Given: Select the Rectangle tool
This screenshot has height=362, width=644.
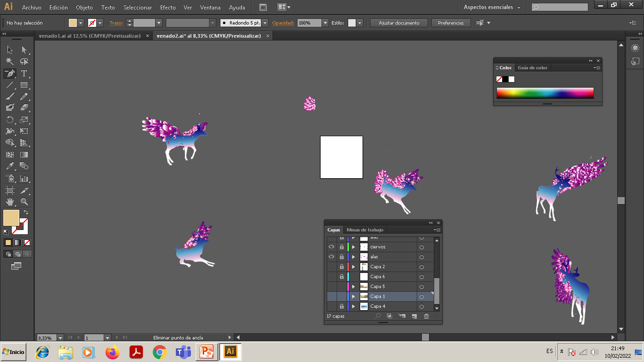Looking at the screenshot, I should [x=24, y=85].
